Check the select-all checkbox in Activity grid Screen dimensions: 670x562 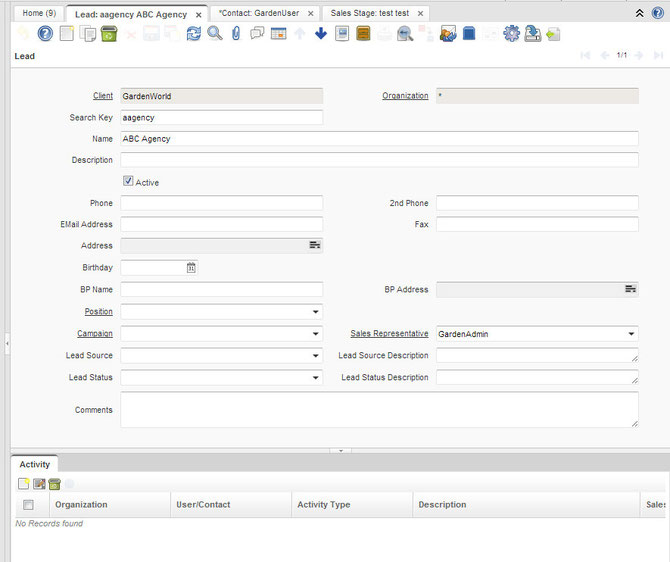click(28, 505)
